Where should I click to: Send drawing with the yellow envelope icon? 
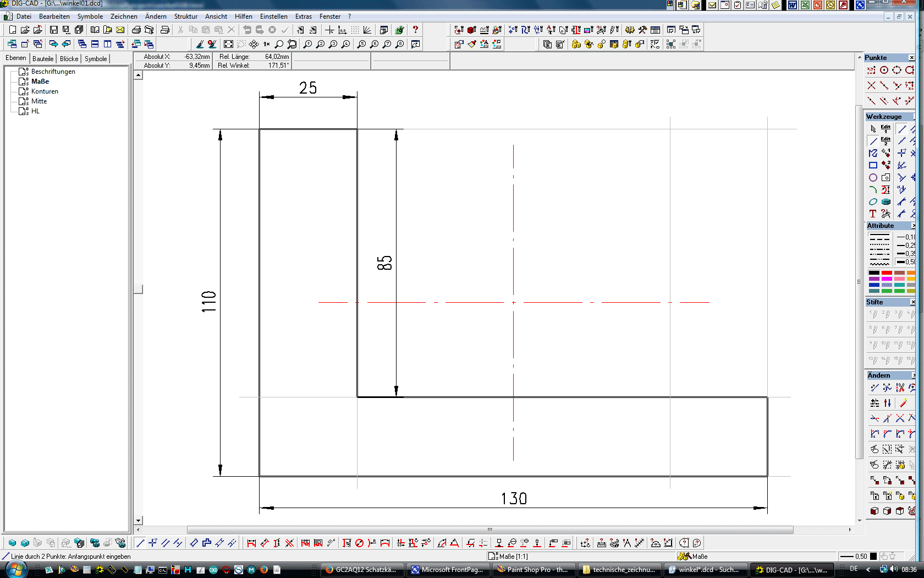120,30
